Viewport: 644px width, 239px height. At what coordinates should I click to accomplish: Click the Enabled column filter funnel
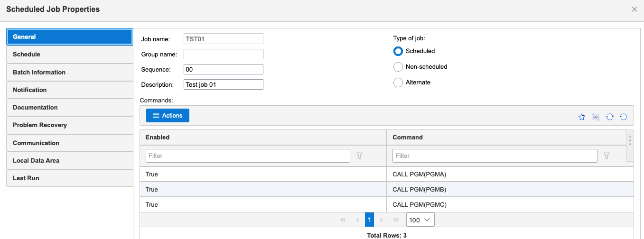[x=359, y=156]
